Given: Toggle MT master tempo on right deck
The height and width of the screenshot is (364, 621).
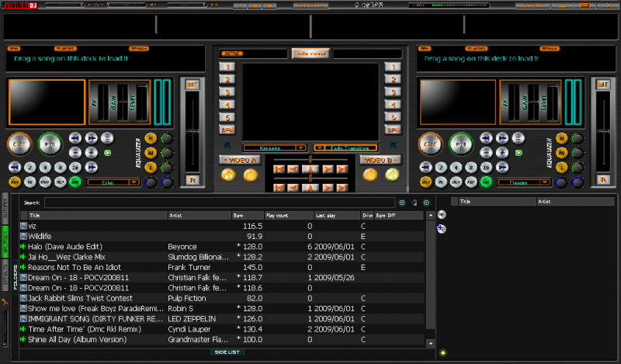Looking at the screenshot, I should (x=603, y=85).
